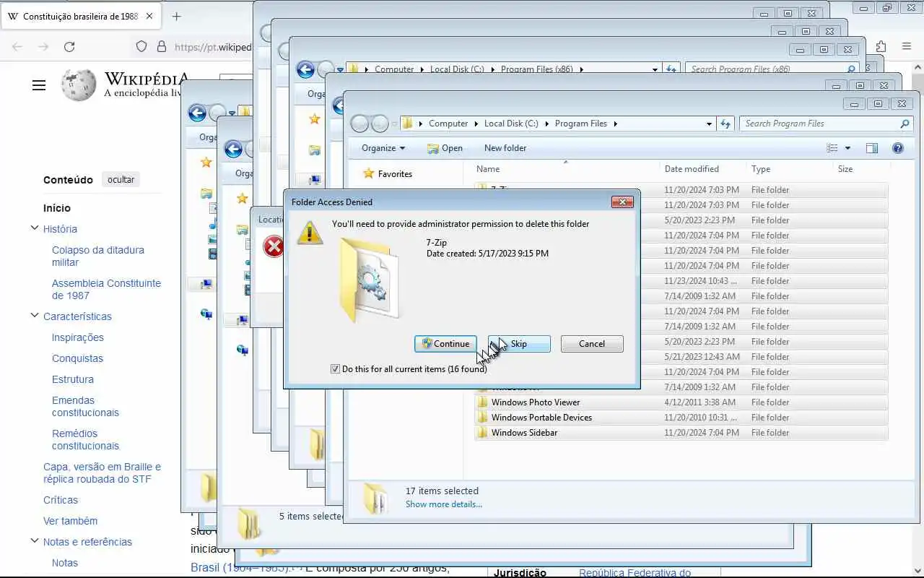This screenshot has width=924, height=578.
Task: Select the Windows Photo Viewer folder
Action: point(681,402)
